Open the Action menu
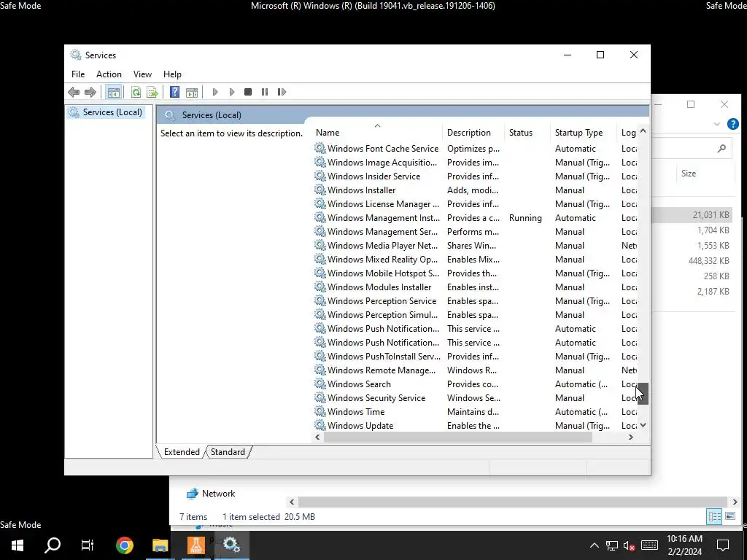This screenshot has width=747, height=560. (109, 74)
